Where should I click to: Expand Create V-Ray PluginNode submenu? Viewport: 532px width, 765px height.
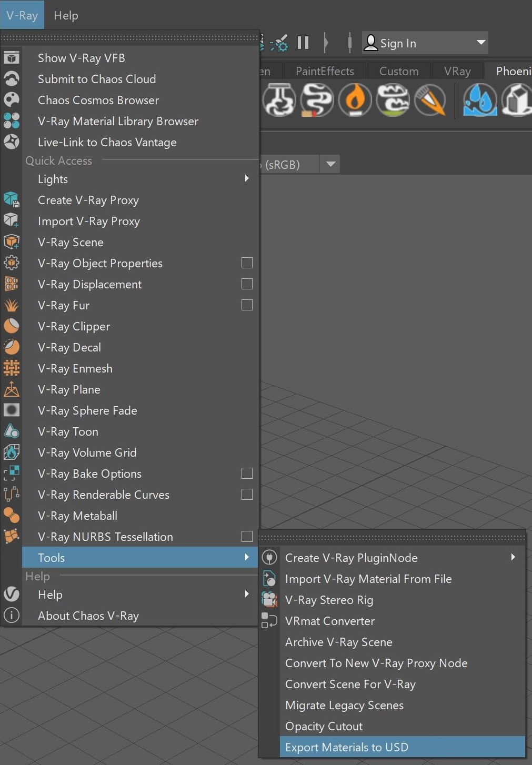click(403, 557)
